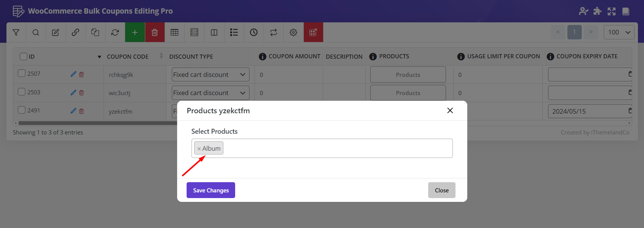Click the red trash delete toolbar button

pos(155,33)
